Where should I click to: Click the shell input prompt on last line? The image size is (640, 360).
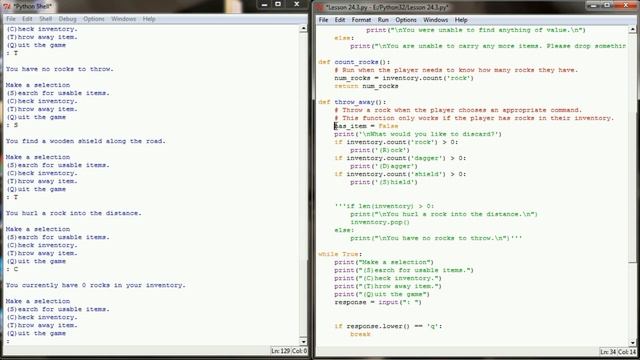pos(8,341)
